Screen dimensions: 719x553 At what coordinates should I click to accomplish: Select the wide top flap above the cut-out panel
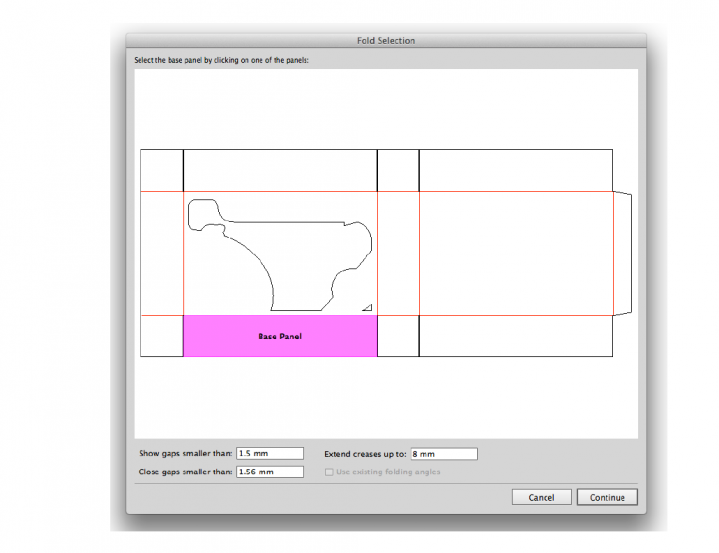[x=279, y=170]
